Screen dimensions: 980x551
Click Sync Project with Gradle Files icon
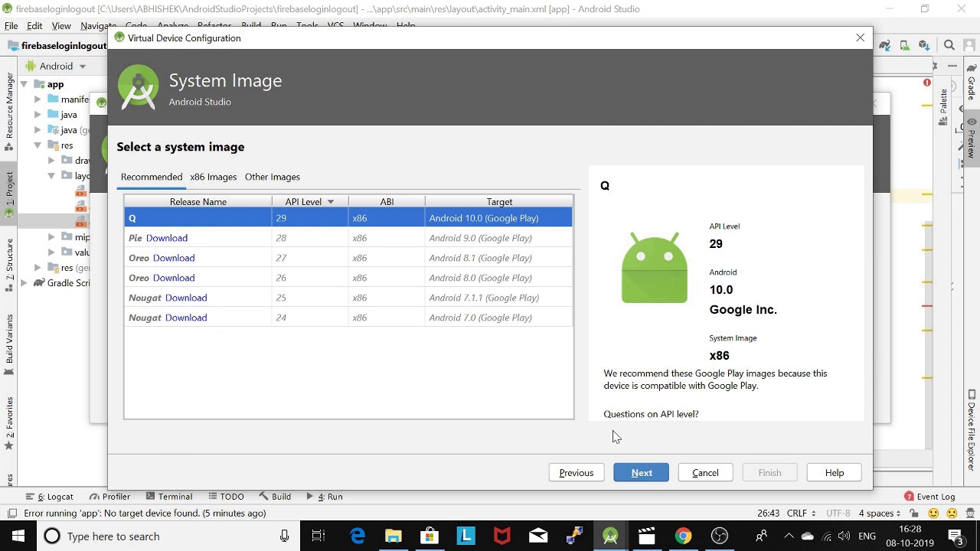885,45
